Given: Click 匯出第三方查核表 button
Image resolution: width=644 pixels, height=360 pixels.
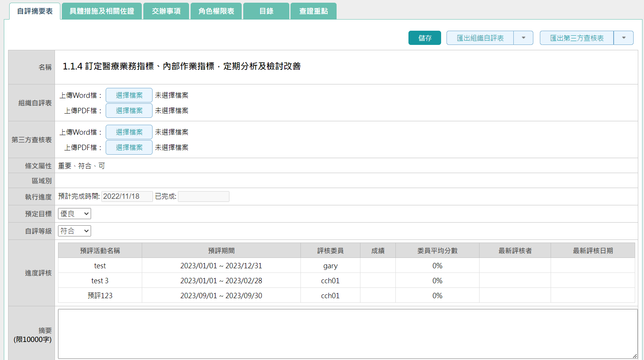Looking at the screenshot, I should [x=576, y=38].
